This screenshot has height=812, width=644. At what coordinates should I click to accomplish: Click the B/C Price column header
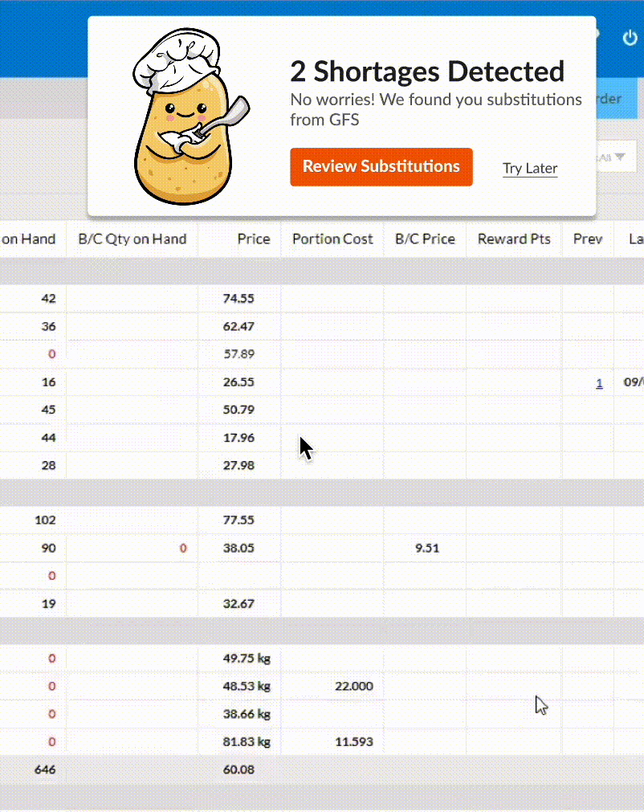coord(425,239)
